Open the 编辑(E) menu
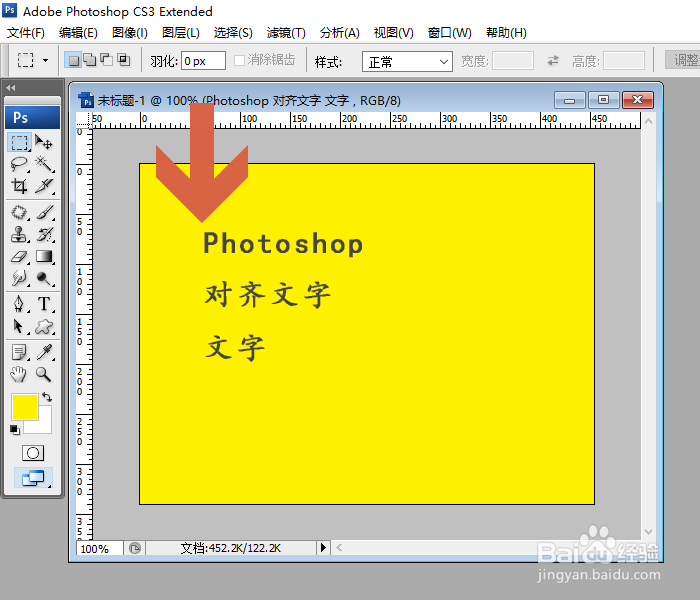The image size is (700, 600). (x=78, y=33)
